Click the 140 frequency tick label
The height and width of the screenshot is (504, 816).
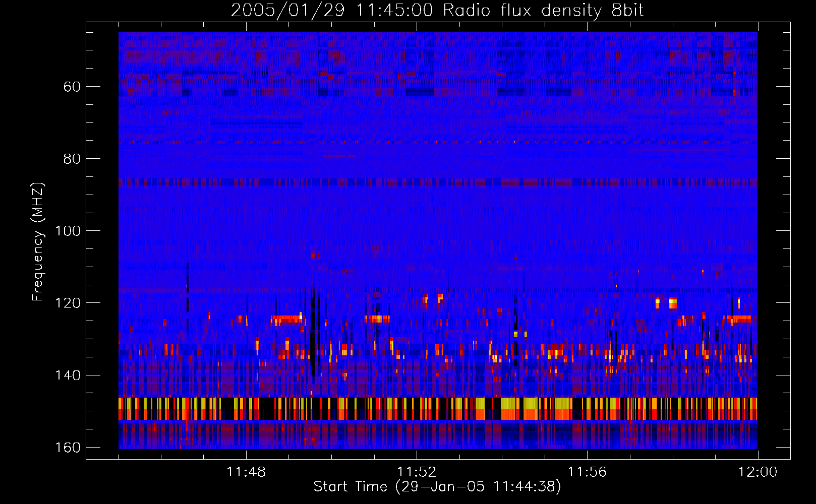[68, 375]
